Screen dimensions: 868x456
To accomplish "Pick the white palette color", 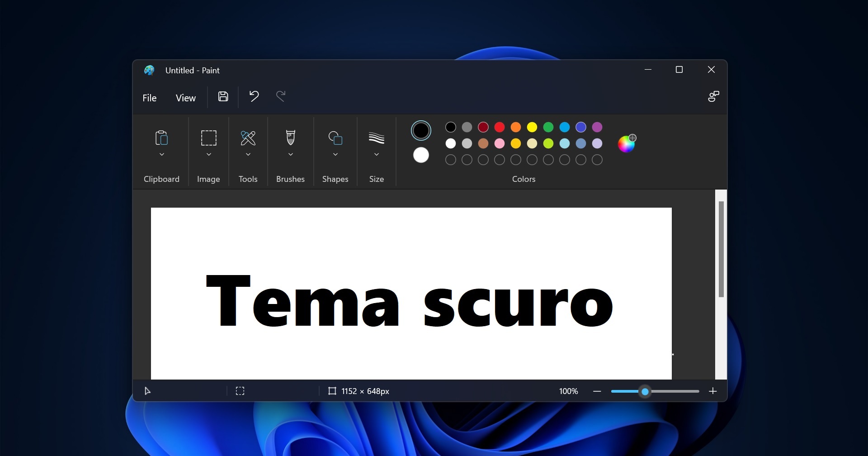I will pyautogui.click(x=451, y=143).
